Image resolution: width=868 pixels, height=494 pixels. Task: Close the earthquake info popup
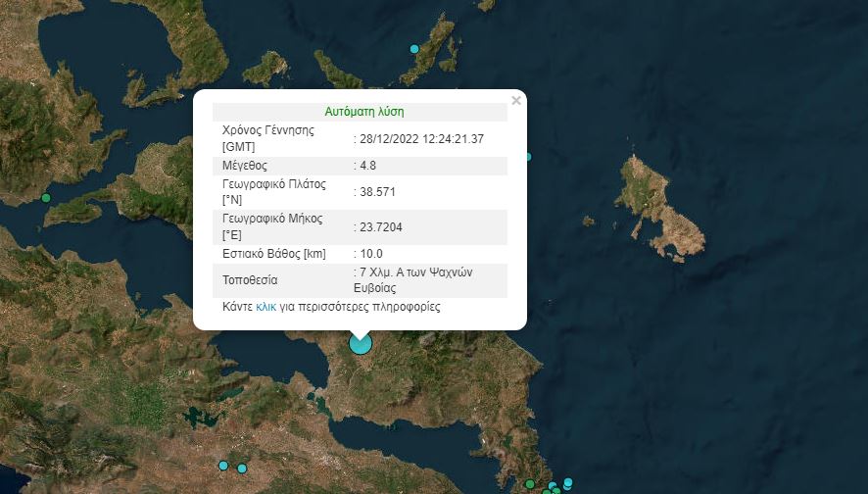pos(516,100)
